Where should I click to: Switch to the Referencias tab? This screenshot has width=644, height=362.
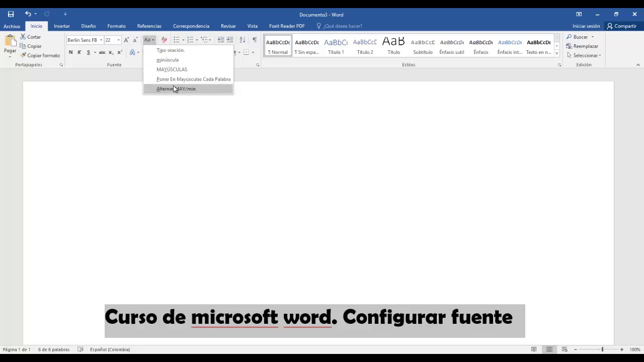tap(149, 26)
